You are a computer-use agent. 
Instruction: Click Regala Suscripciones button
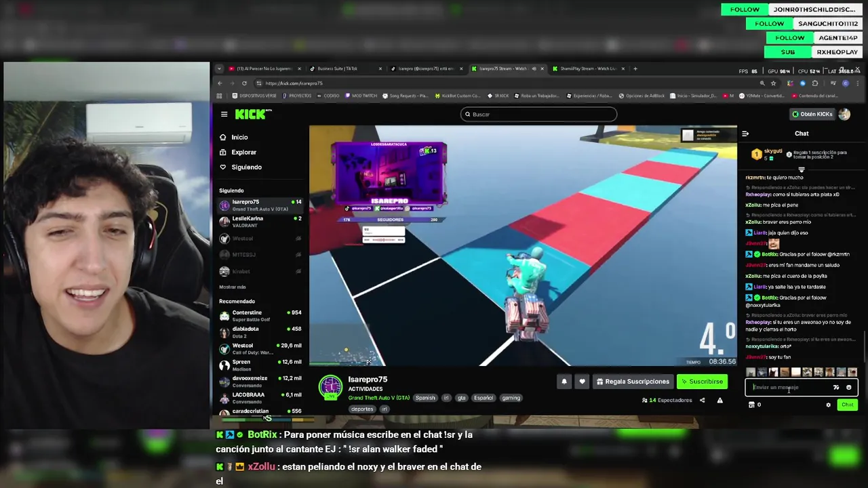tap(633, 382)
